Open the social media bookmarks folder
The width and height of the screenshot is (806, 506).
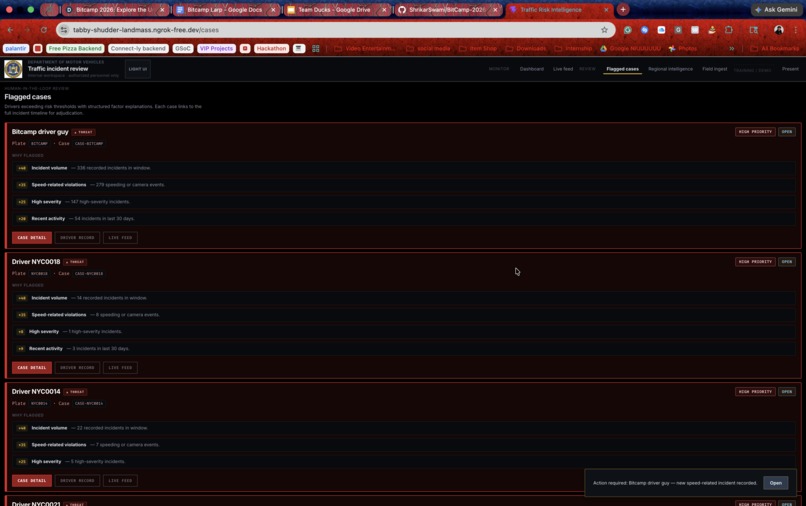coord(428,48)
